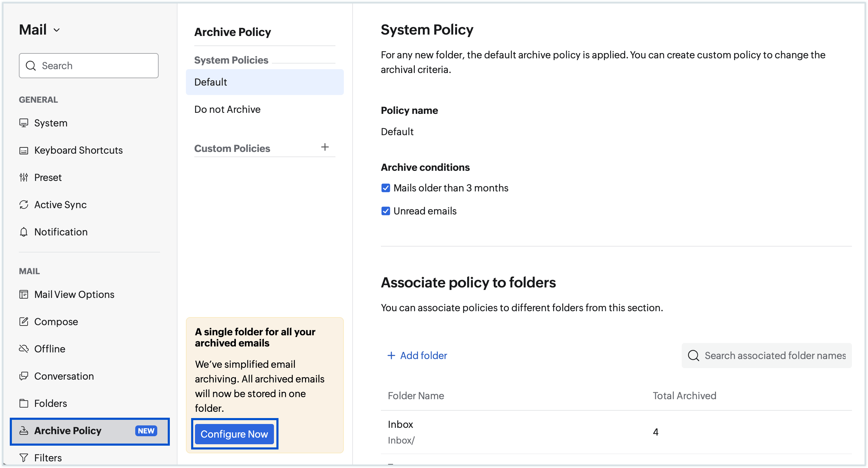
Task: Focus Search associated folder names field
Action: click(767, 356)
